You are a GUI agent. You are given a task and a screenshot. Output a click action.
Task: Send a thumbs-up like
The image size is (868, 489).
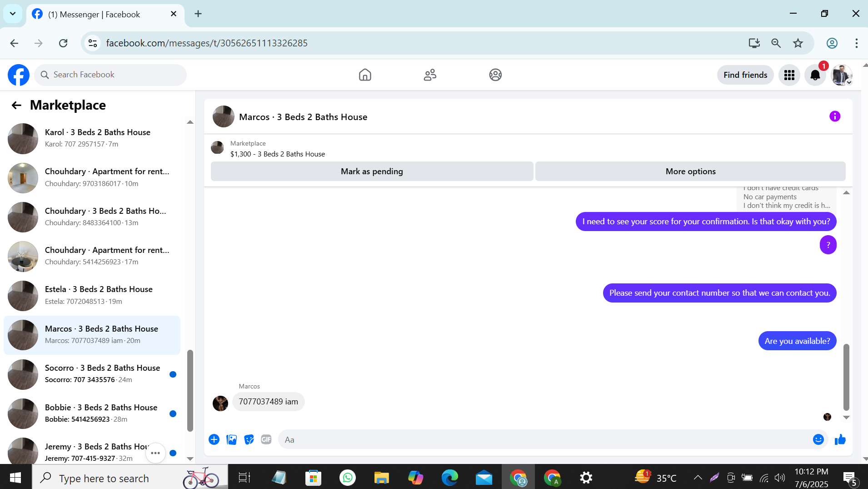coord(840,439)
